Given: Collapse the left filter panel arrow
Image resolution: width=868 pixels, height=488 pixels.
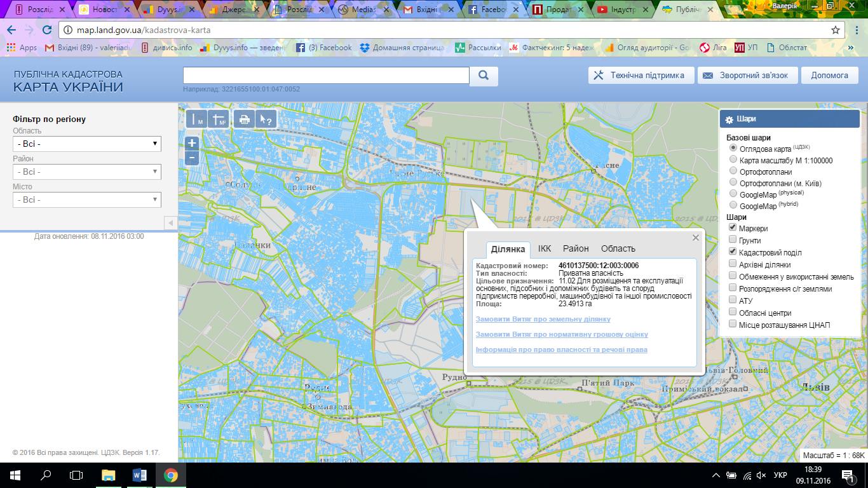Looking at the screenshot, I should pyautogui.click(x=170, y=223).
